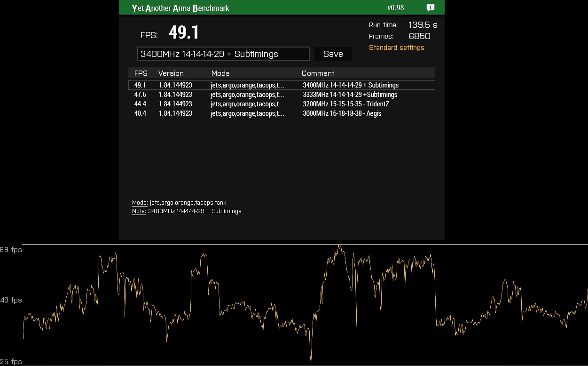
Task: Click the v0.98 version label
Action: point(395,8)
